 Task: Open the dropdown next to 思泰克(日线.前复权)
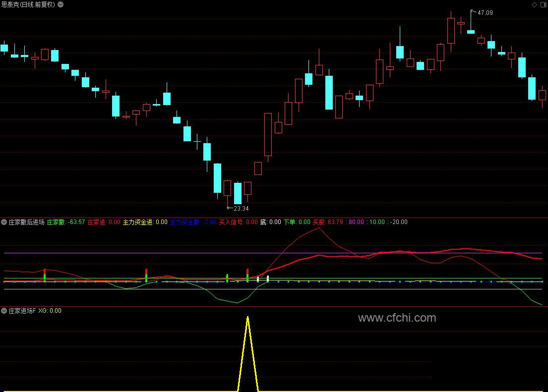click(61, 4)
